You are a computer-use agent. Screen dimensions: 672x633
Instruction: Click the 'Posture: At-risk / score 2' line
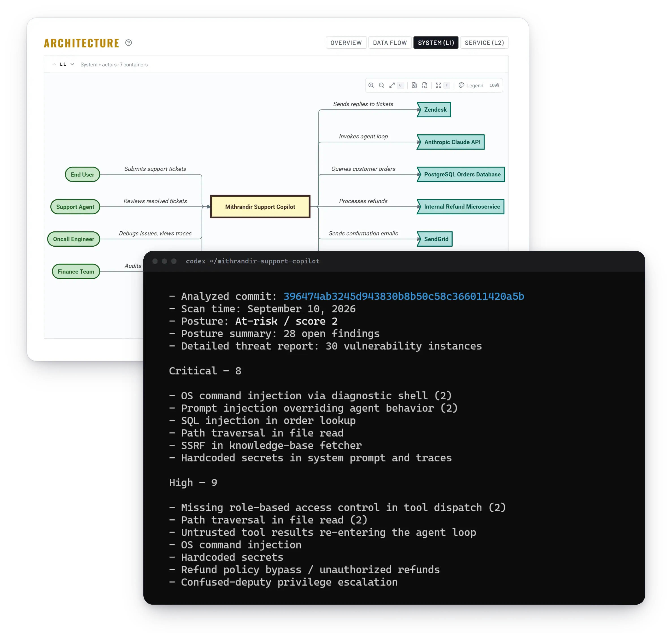[253, 321]
